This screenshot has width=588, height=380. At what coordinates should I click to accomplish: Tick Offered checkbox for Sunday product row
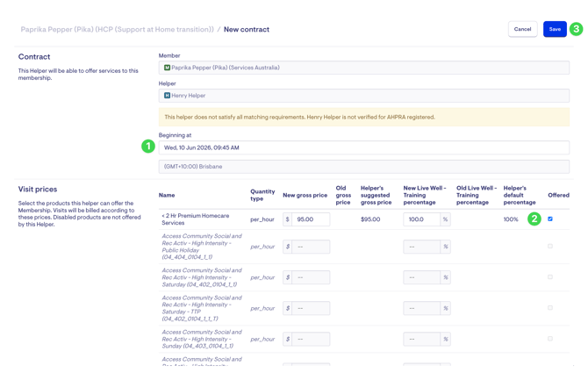click(550, 339)
